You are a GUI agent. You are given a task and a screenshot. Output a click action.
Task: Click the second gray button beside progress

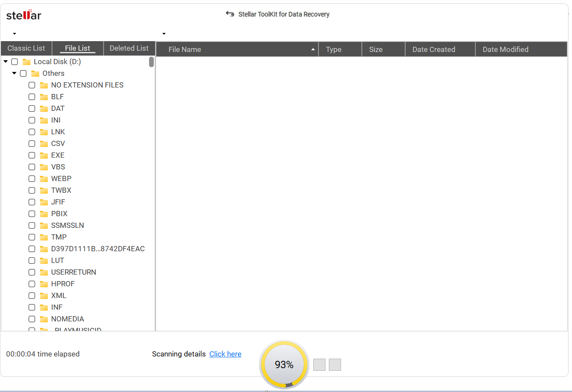tap(335, 365)
